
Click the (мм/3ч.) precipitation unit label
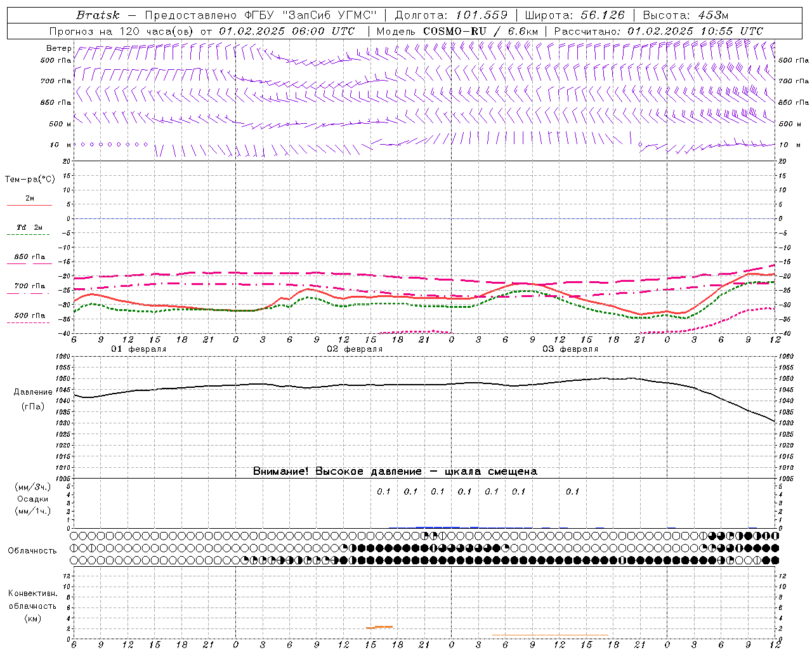[x=33, y=487]
